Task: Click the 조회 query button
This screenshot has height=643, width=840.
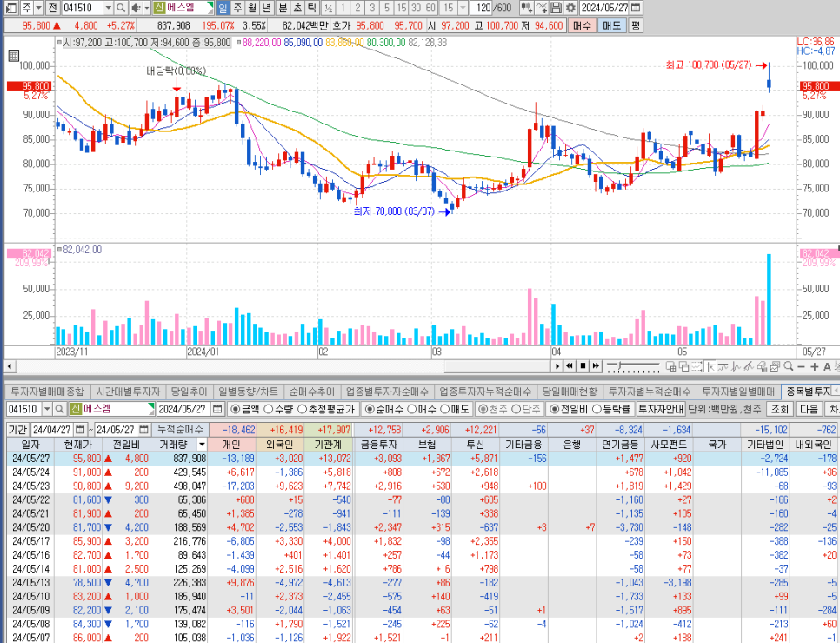Action: (779, 409)
